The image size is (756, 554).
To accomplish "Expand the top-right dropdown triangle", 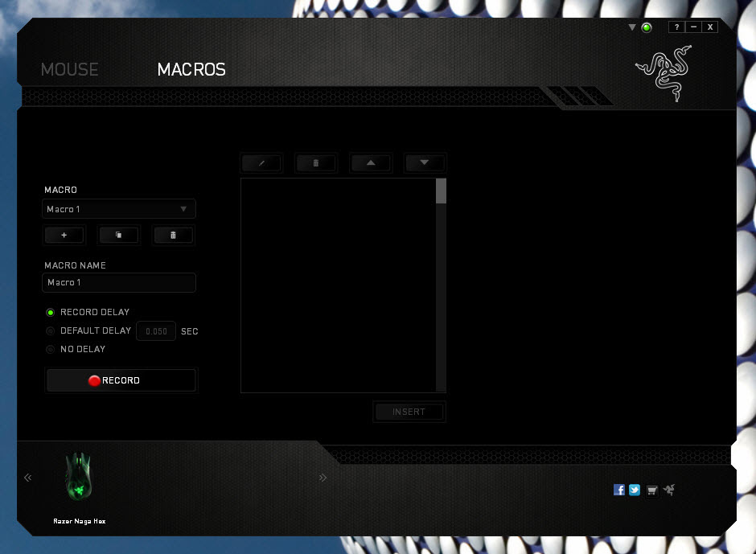I will coord(632,27).
